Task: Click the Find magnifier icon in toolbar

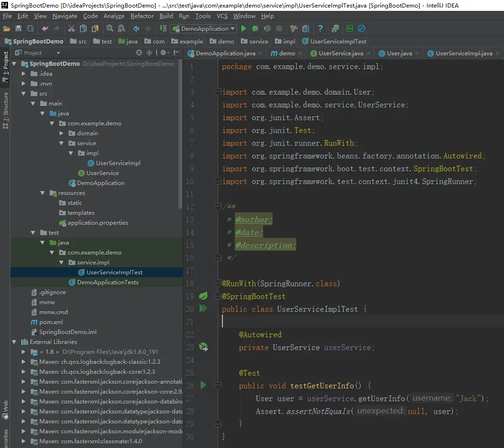Action: (x=110, y=29)
